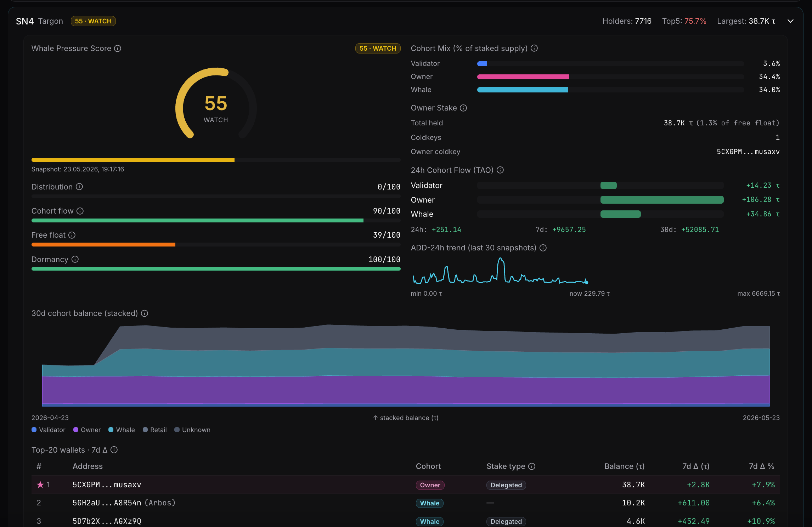Click the +10.9% value in row 3

tap(761, 521)
